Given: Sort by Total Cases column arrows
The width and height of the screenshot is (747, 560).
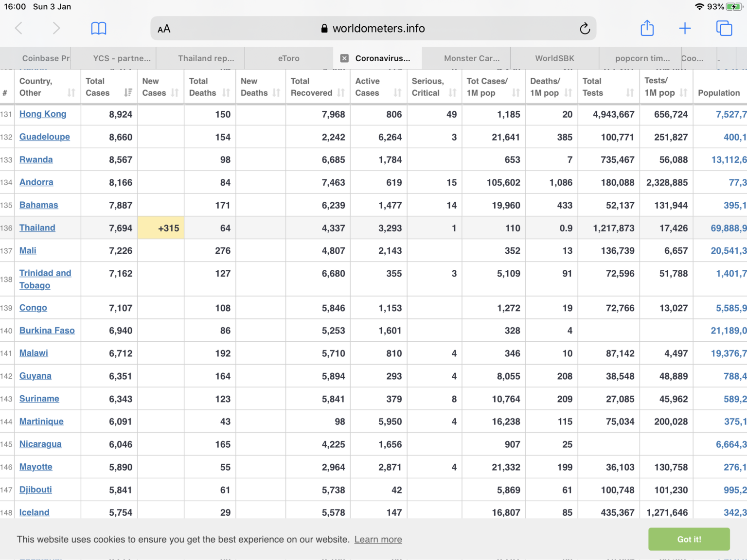Looking at the screenshot, I should coord(128,92).
